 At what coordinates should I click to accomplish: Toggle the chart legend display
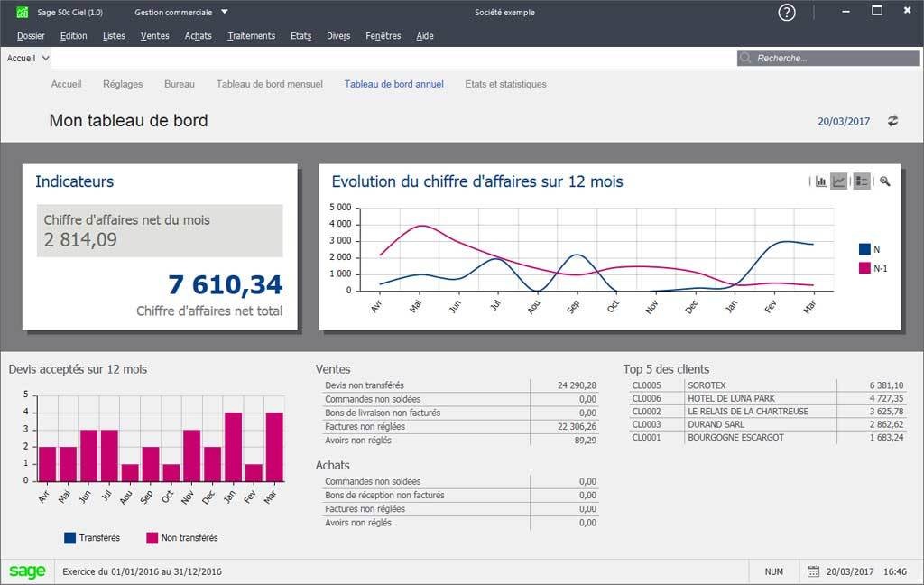(x=861, y=181)
